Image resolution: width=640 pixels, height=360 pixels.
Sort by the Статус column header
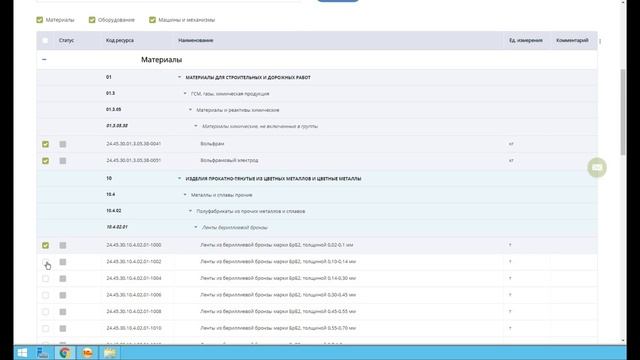tap(66, 40)
